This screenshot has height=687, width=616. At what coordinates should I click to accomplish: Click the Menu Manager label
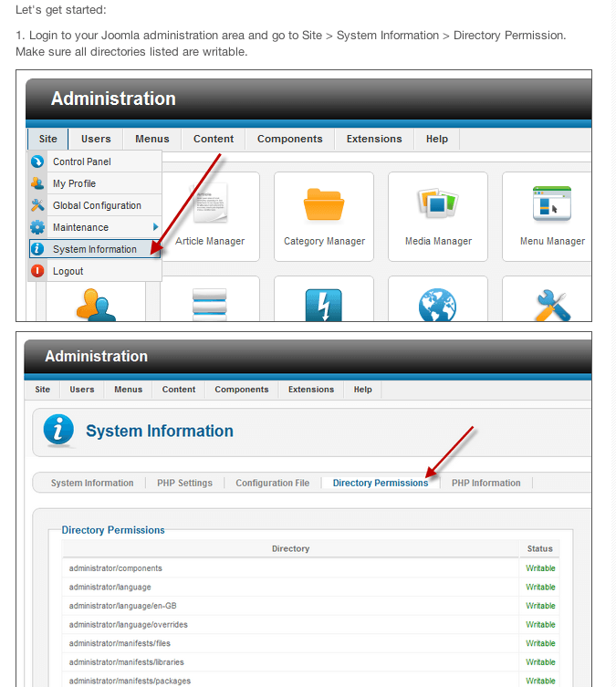coord(552,241)
